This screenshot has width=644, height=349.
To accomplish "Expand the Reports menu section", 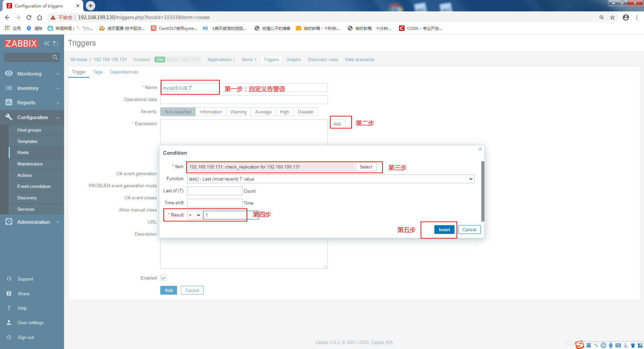I will tap(32, 102).
